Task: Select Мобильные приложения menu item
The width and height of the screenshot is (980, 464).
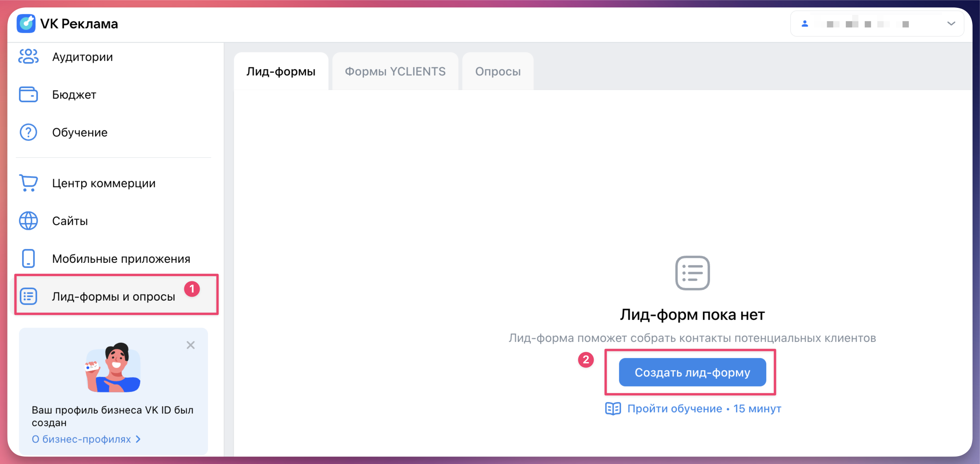Action: [x=121, y=259]
